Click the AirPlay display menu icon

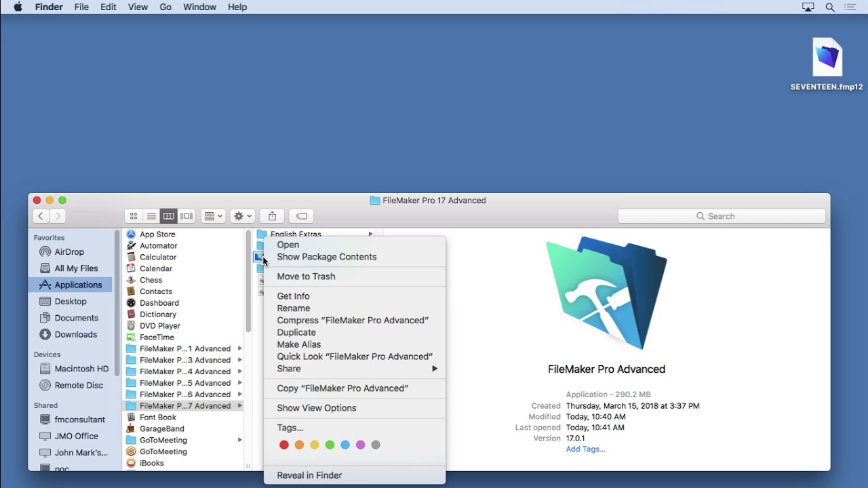click(x=808, y=7)
